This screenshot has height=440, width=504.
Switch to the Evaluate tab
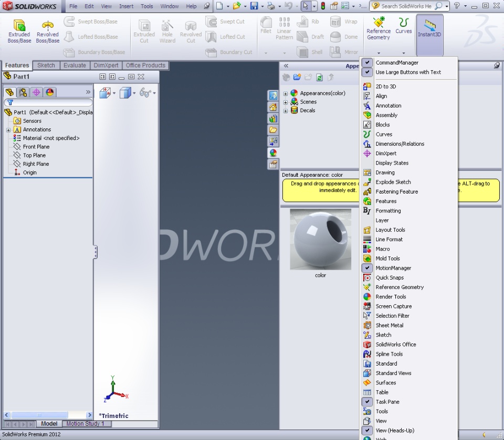tap(75, 65)
